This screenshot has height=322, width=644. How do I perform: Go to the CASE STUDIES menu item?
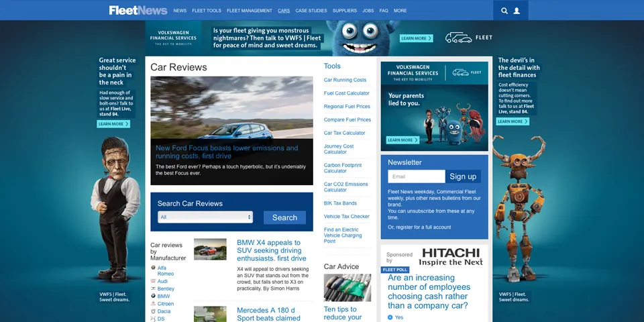pyautogui.click(x=311, y=11)
